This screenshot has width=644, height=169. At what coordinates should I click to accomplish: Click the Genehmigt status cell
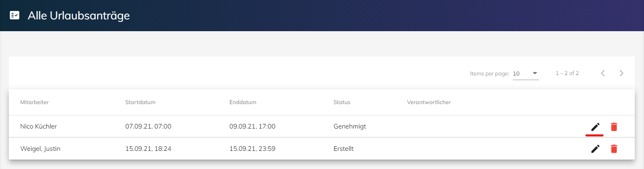(x=349, y=126)
